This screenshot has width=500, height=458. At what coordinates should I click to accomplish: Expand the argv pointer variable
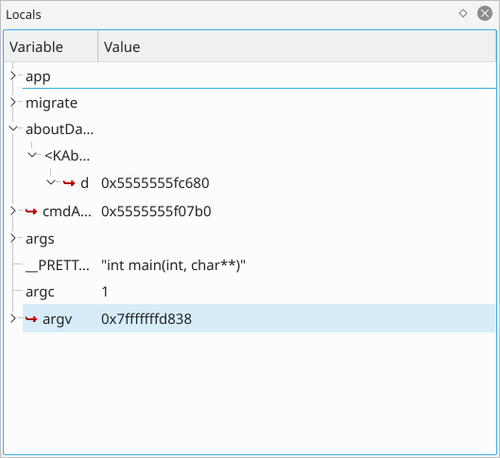13,319
